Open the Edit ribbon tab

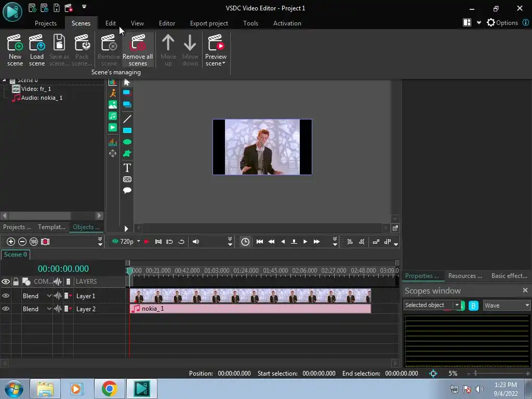111,23
